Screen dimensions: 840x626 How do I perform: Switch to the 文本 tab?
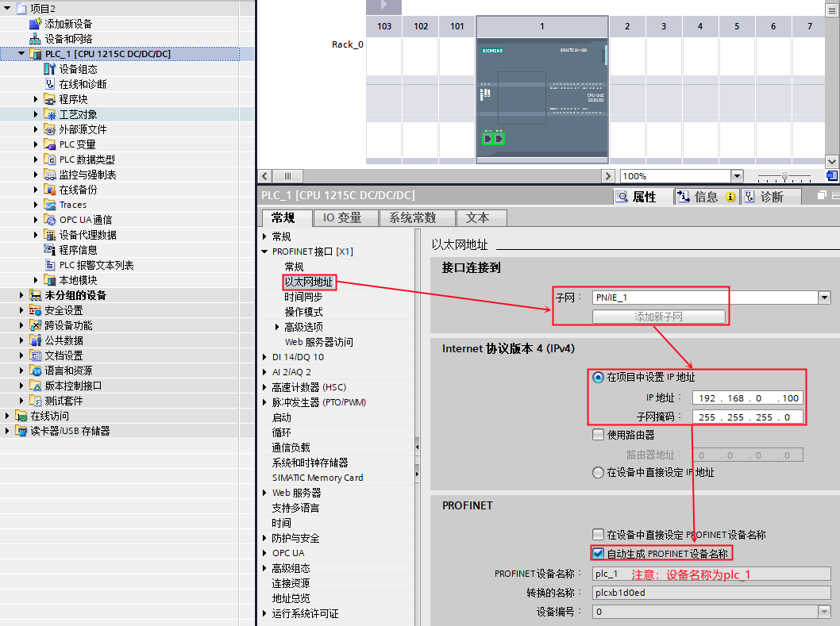pos(480,218)
